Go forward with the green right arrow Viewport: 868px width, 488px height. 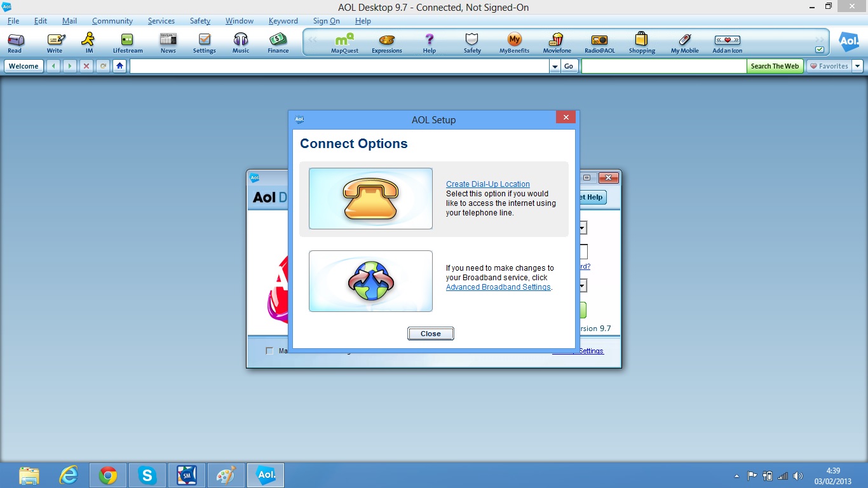tap(70, 66)
